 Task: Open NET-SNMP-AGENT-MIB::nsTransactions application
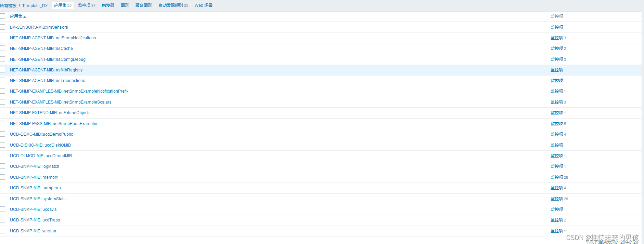(48, 81)
